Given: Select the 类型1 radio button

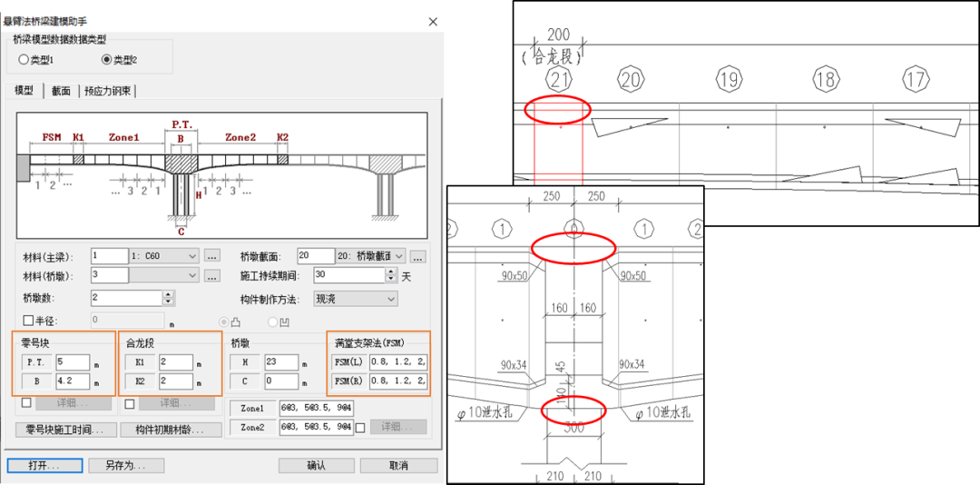Looking at the screenshot, I should pyautogui.click(x=24, y=60).
